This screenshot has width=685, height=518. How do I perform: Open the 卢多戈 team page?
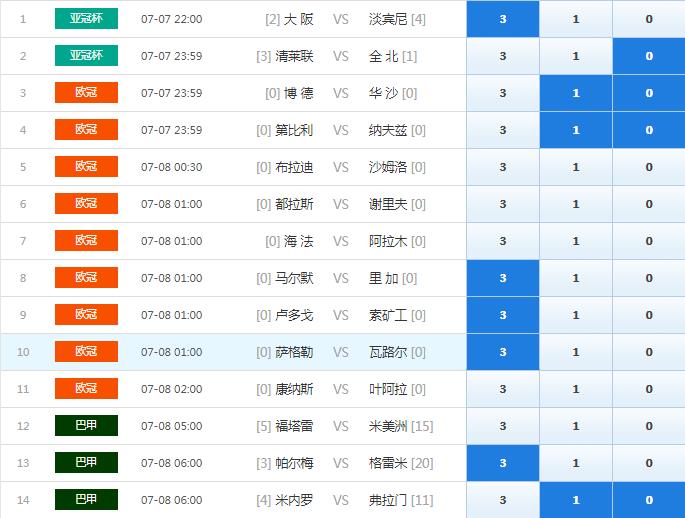294,315
